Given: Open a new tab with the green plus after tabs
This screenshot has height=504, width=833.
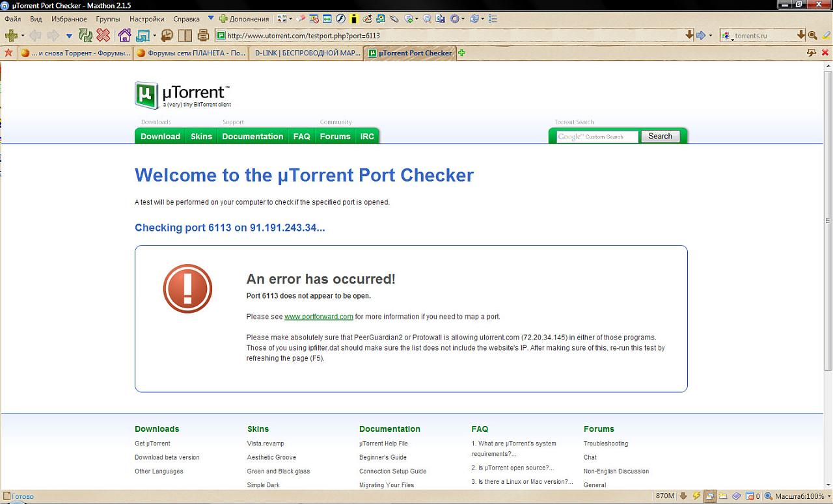Looking at the screenshot, I should point(461,53).
